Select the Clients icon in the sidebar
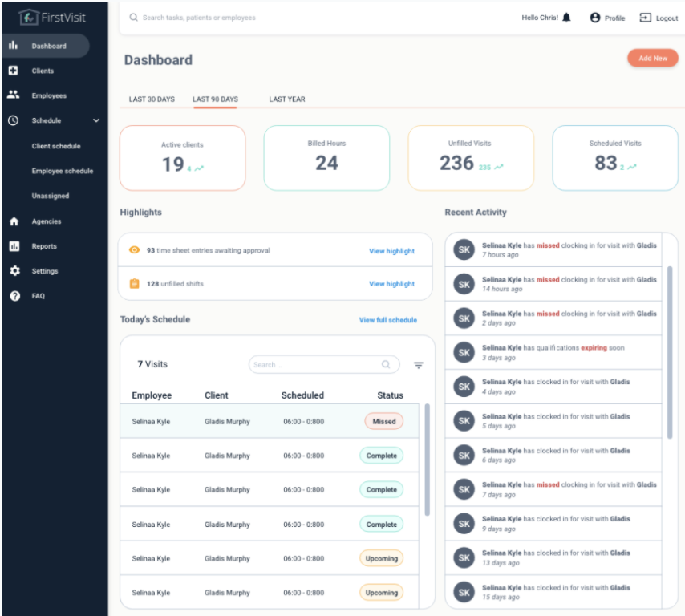685x616 pixels. point(14,71)
